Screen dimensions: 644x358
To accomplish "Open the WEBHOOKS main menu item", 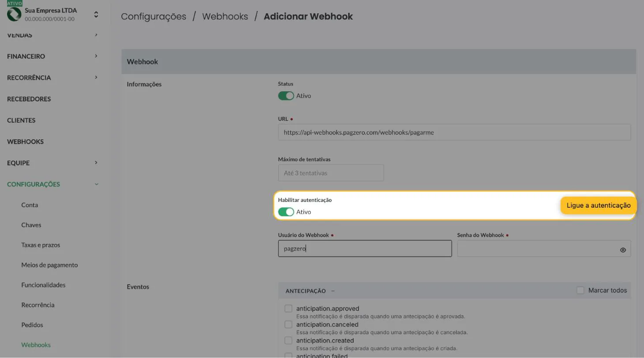I will (x=25, y=142).
